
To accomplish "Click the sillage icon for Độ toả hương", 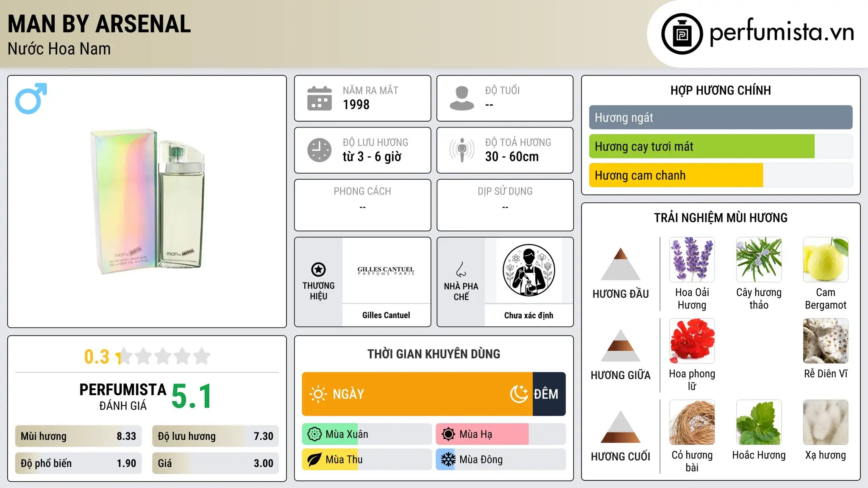I will (x=462, y=150).
